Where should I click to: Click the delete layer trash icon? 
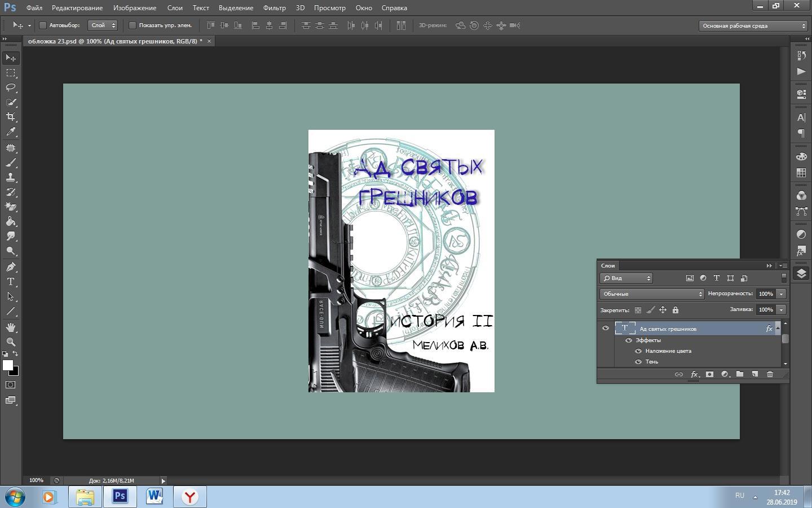(770, 374)
